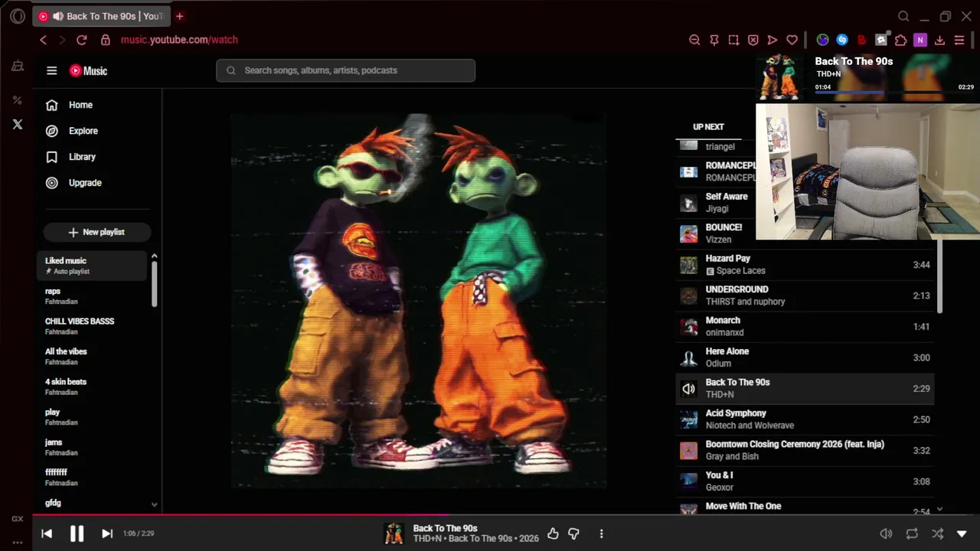Open the 'jams' playlist
The image size is (980, 551).
92,447
